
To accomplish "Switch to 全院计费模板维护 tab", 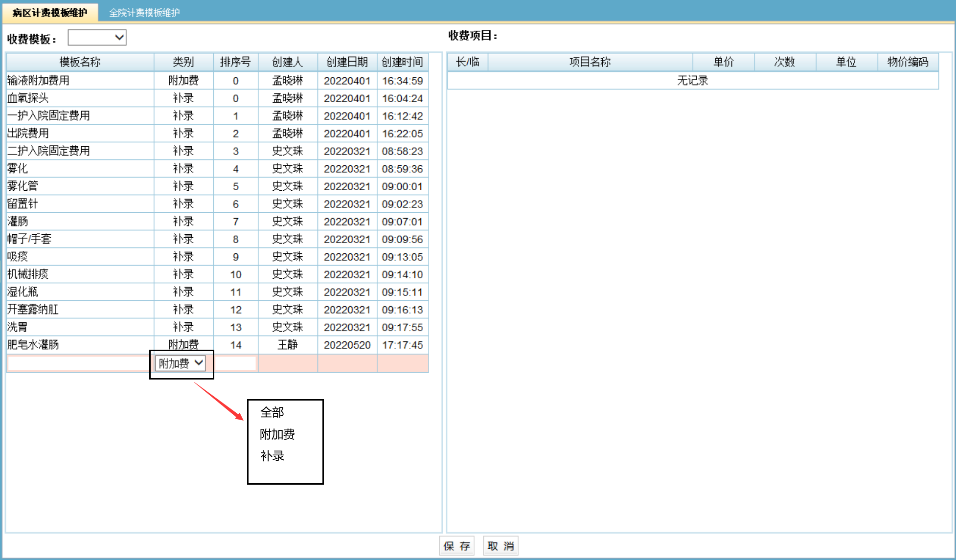I will 144,13.
